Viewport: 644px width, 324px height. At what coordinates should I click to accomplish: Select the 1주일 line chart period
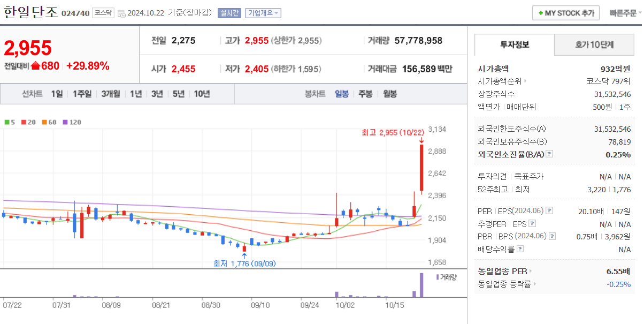point(82,94)
